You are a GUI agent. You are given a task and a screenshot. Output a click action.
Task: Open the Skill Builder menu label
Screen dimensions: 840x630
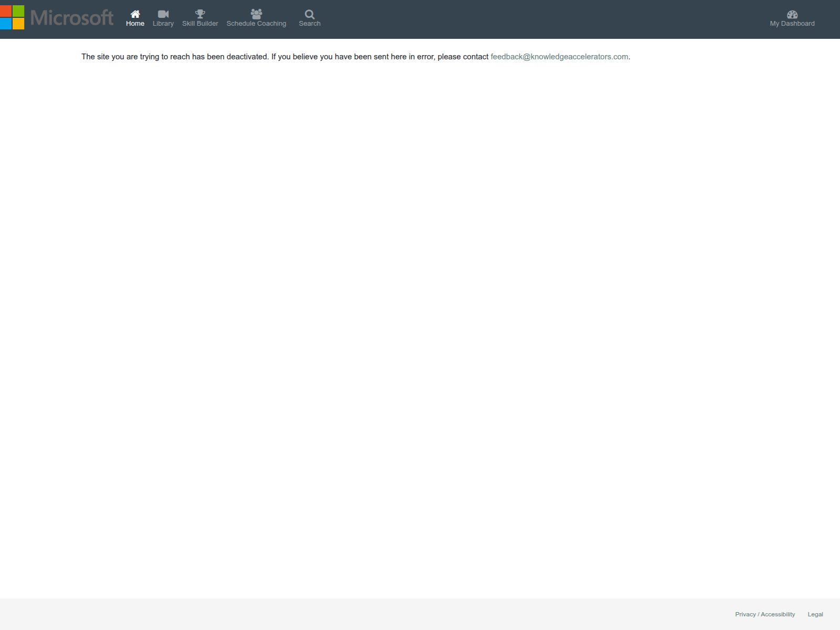(x=200, y=24)
